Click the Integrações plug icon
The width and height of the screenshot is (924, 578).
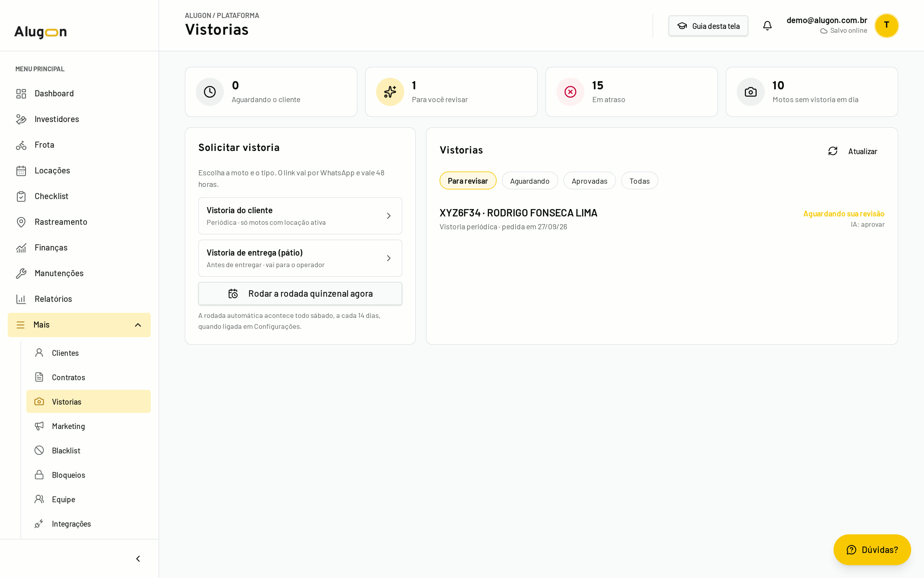39,523
